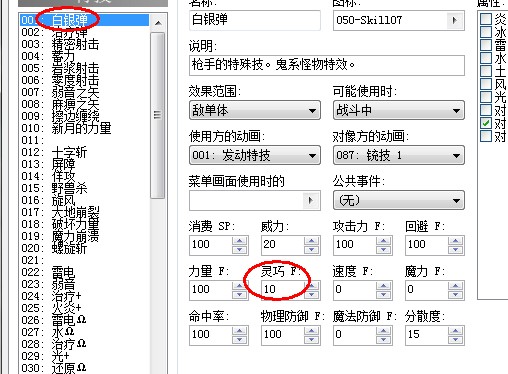This screenshot has width=508, height=374.
Task: Select skill 020: 螺旋斩 in list
Action: [x=84, y=248]
